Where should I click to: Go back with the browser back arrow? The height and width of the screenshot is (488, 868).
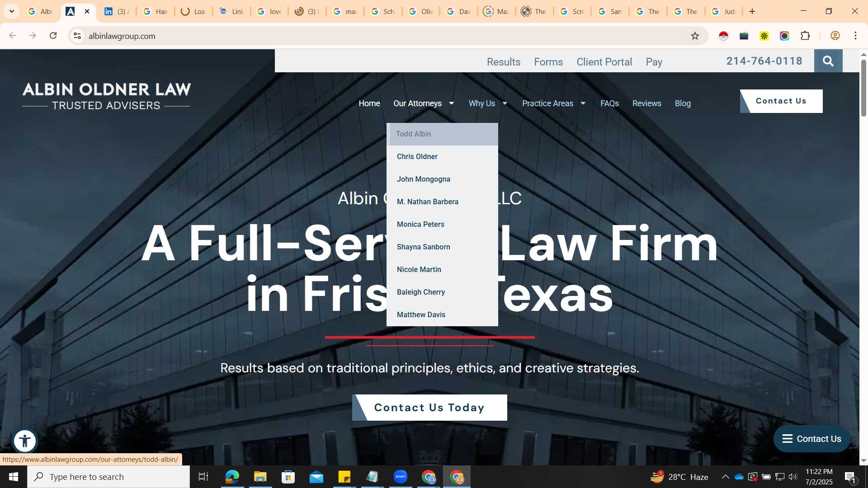pyautogui.click(x=13, y=36)
